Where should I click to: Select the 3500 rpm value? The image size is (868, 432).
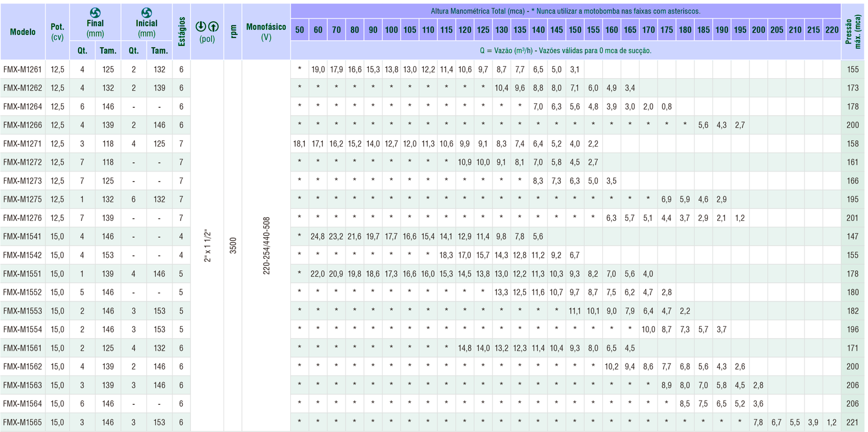click(233, 246)
